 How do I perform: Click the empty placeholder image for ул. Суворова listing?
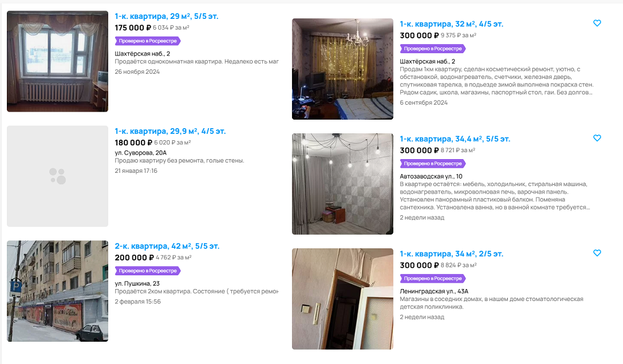pos(58,176)
